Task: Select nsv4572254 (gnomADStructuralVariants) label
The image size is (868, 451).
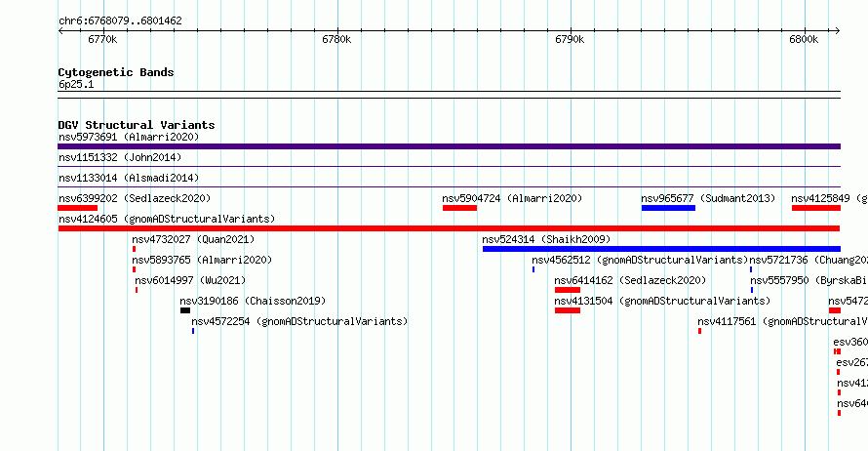Action: point(299,321)
